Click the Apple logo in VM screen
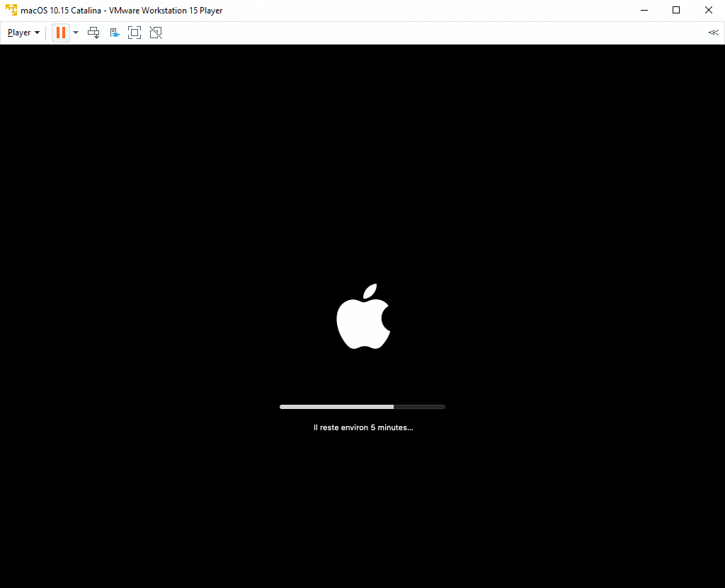725x588 pixels. point(363,316)
